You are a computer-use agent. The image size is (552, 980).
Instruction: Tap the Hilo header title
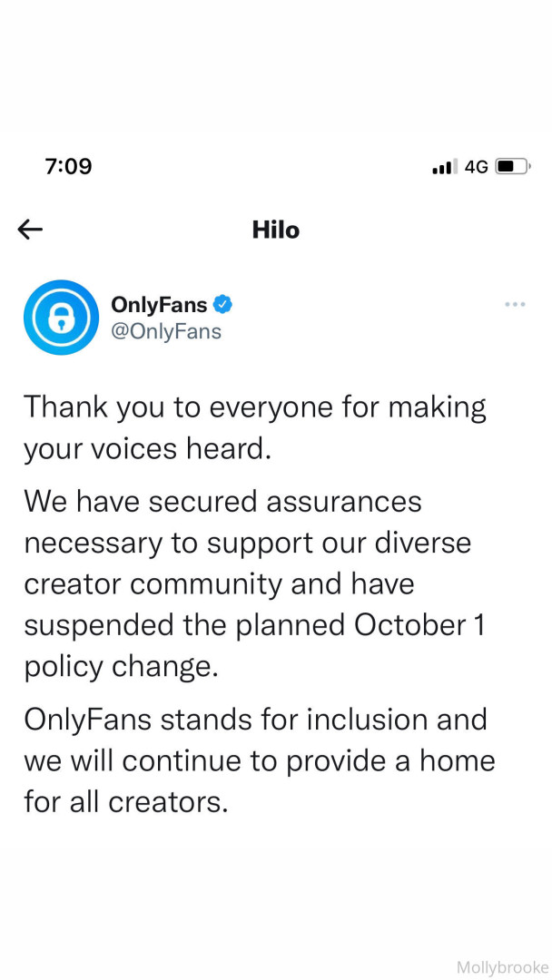pos(276,230)
